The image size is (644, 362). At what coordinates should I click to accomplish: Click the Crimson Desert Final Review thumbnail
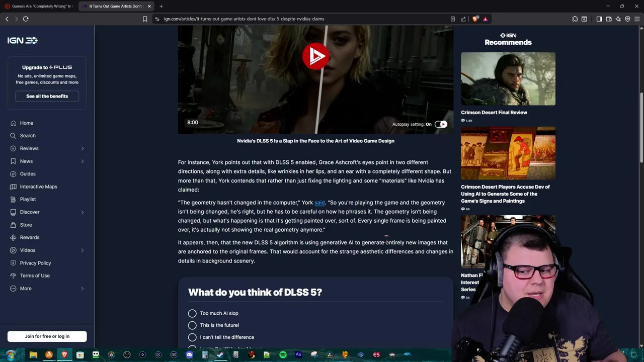(508, 79)
